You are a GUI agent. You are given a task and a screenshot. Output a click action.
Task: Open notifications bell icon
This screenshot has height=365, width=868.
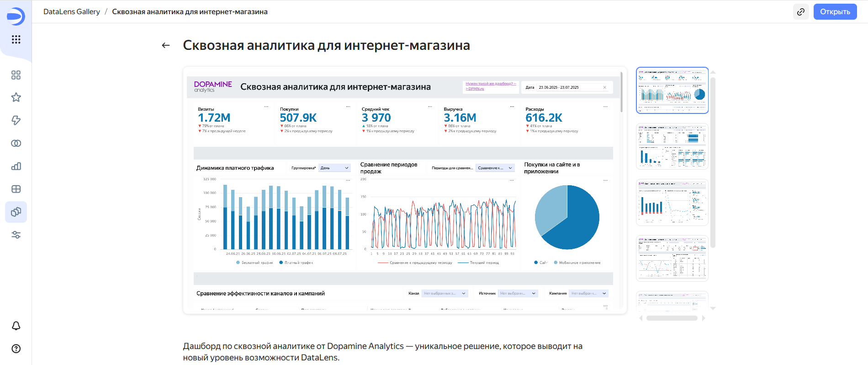pyautogui.click(x=16, y=326)
